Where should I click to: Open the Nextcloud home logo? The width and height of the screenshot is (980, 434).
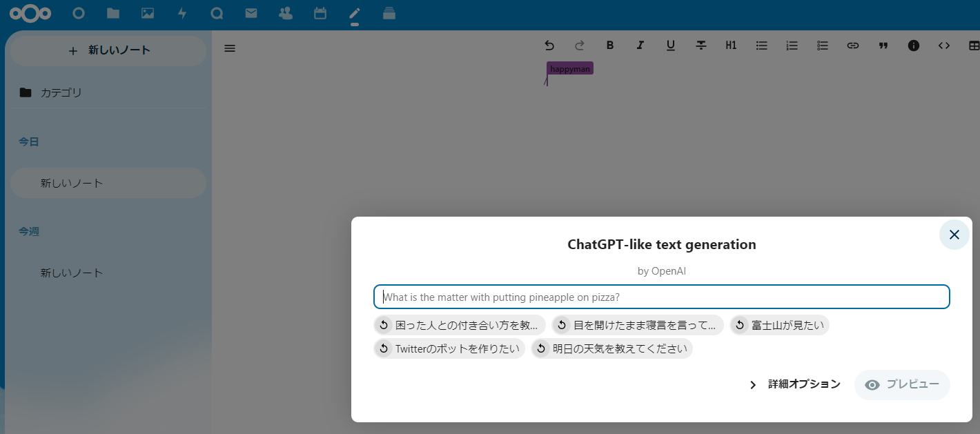click(30, 13)
